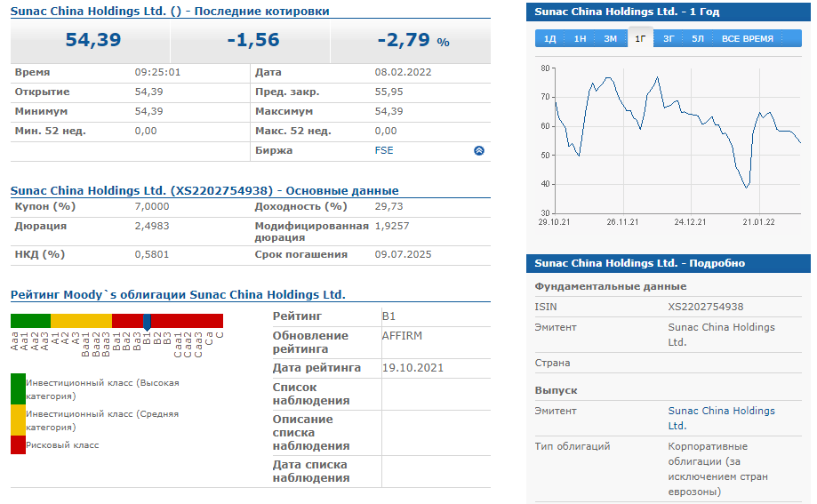Viewport: 817px width, 504px height.
Task: Show the ВСЕ ВРЕМЯ chart period
Action: pos(747,38)
